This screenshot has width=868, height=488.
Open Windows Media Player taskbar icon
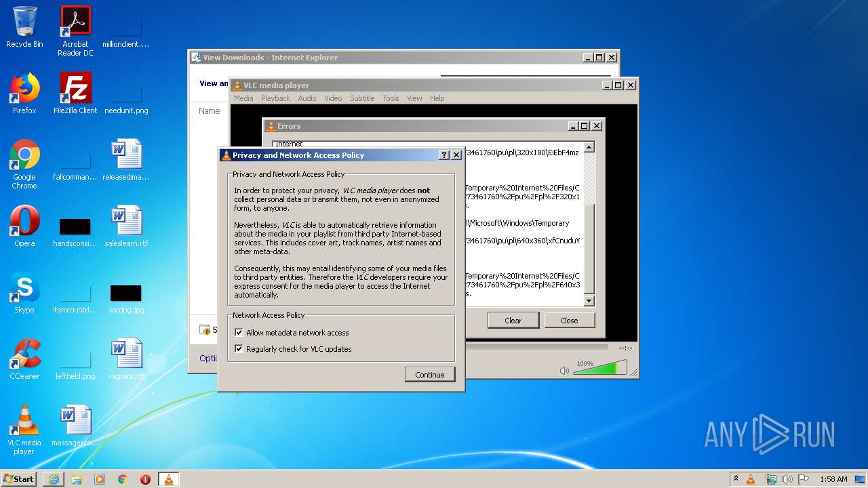[100, 479]
